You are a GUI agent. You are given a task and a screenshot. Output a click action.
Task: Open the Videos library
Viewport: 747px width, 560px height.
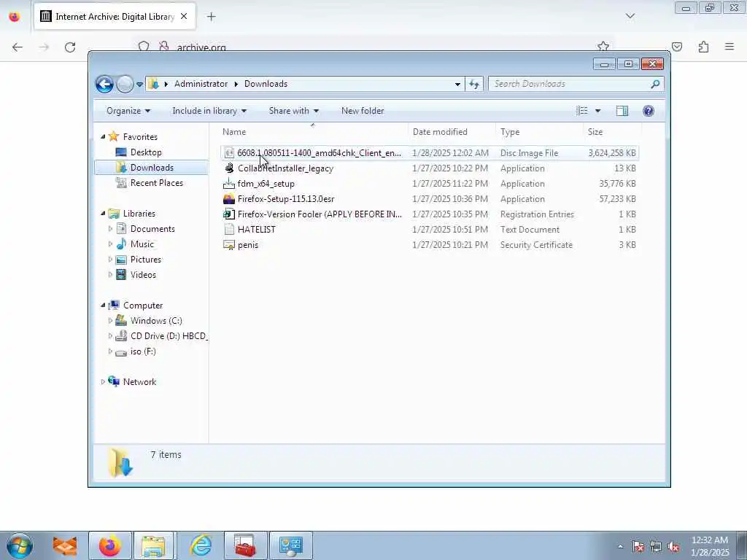[143, 274]
